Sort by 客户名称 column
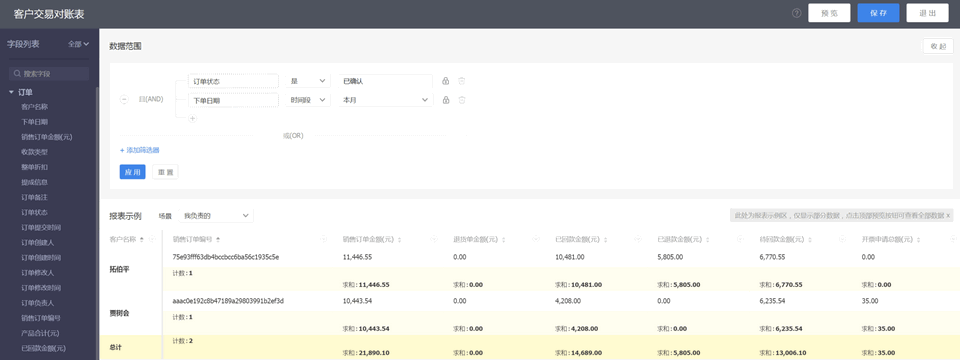Image resolution: width=960 pixels, height=360 pixels. click(142, 239)
